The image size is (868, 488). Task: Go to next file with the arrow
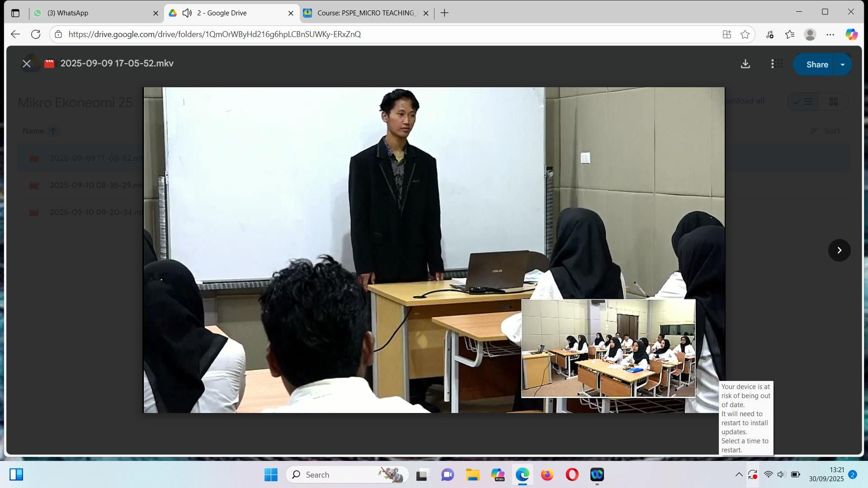839,250
